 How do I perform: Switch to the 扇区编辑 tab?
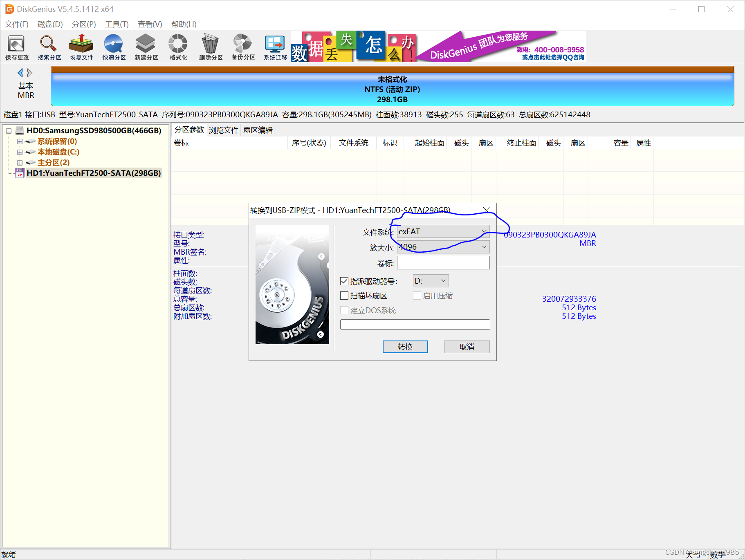click(x=258, y=130)
